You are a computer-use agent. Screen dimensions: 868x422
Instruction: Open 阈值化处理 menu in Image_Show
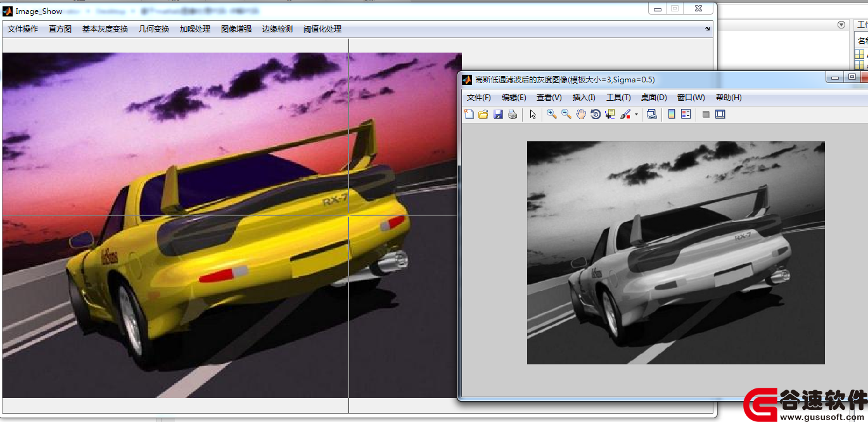pyautogui.click(x=322, y=29)
